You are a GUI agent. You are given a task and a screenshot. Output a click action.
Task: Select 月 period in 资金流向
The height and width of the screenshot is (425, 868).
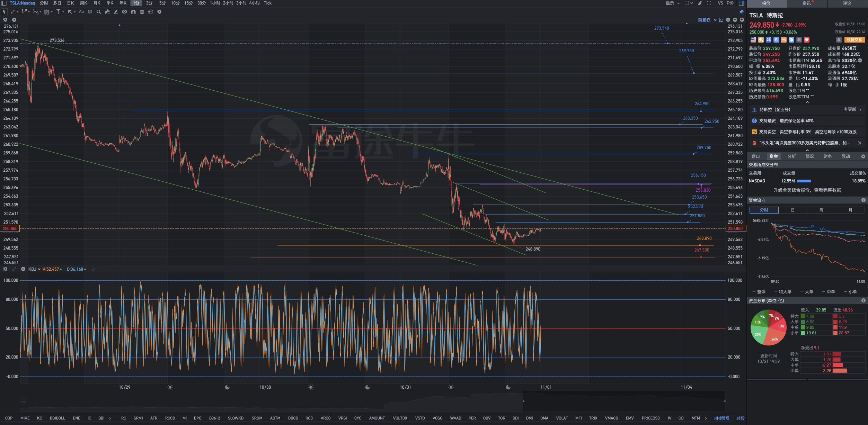click(x=850, y=210)
